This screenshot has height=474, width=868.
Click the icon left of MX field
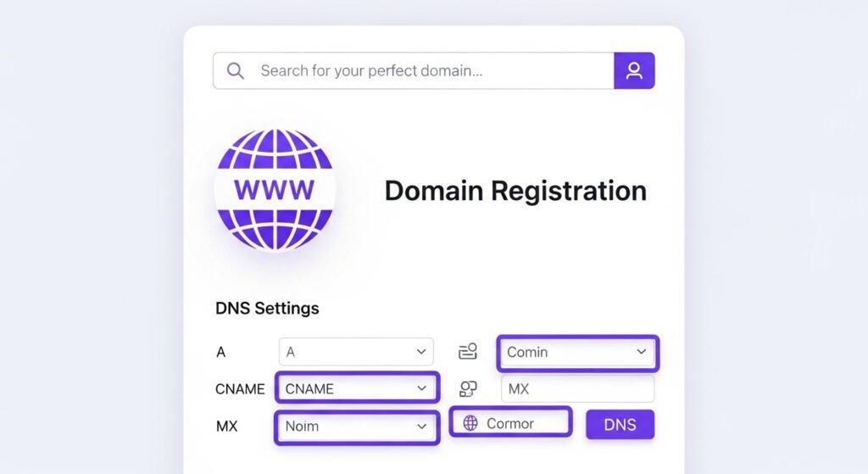click(468, 388)
